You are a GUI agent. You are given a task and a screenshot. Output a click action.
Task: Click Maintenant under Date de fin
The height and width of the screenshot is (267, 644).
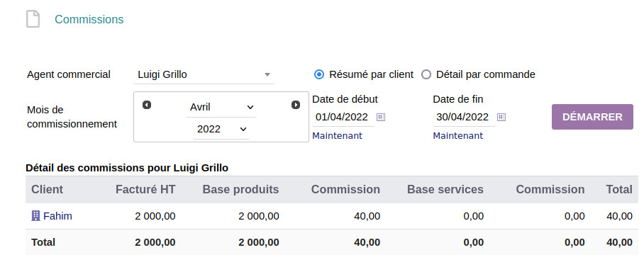click(458, 136)
